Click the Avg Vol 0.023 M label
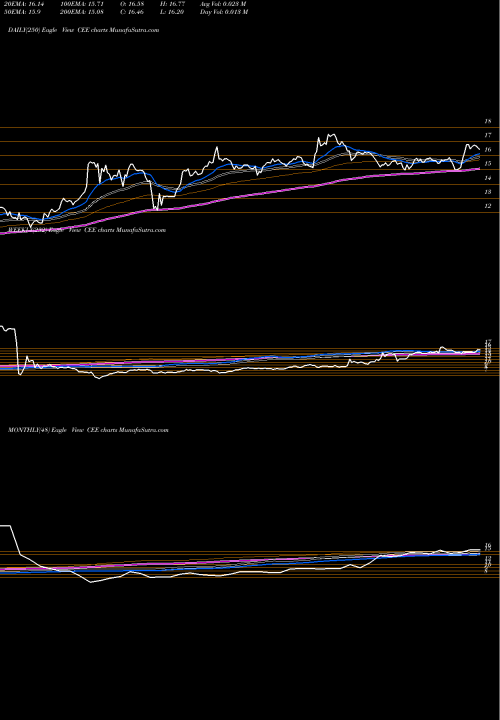This screenshot has height=720, width=500. (x=223, y=3)
